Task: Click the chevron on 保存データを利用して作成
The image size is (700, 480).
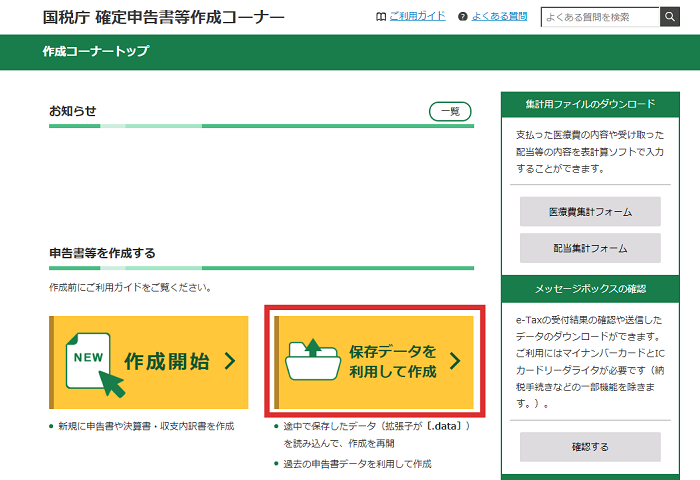Action: click(x=455, y=361)
